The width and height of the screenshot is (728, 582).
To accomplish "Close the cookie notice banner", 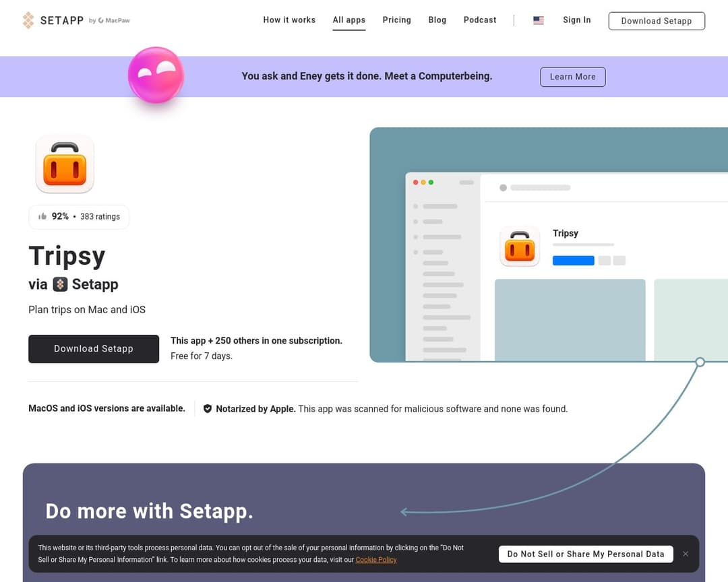I will tap(686, 554).
